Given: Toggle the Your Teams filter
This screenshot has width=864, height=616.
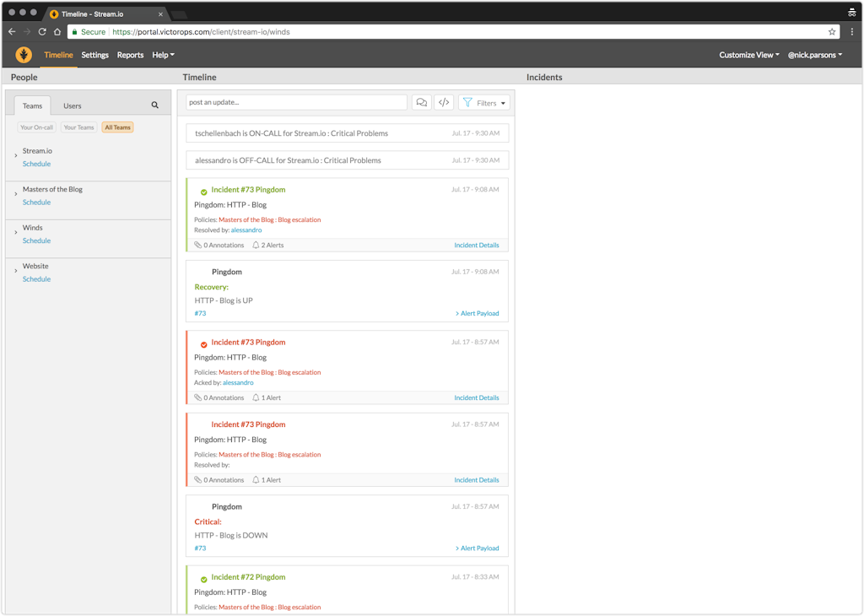Looking at the screenshot, I should [79, 127].
